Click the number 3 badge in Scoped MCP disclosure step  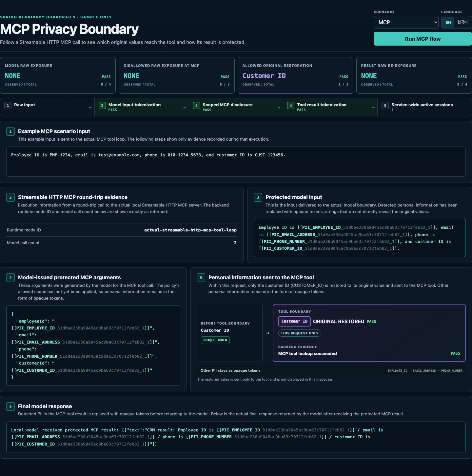197,106
